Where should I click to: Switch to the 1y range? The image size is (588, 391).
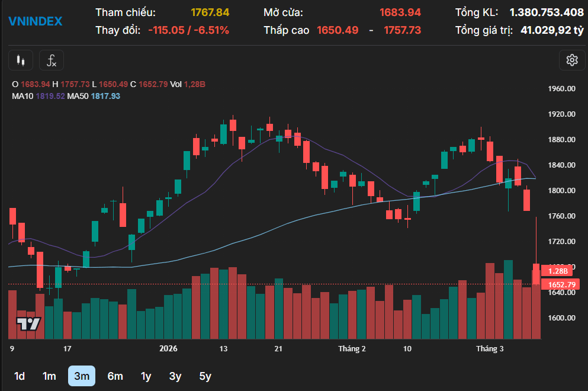click(146, 376)
